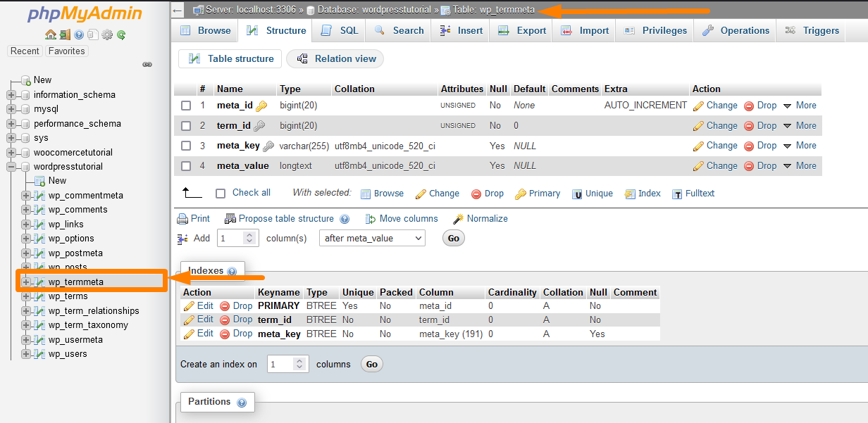
Task: Open the after meta_value position dropdown
Action: tap(372, 239)
